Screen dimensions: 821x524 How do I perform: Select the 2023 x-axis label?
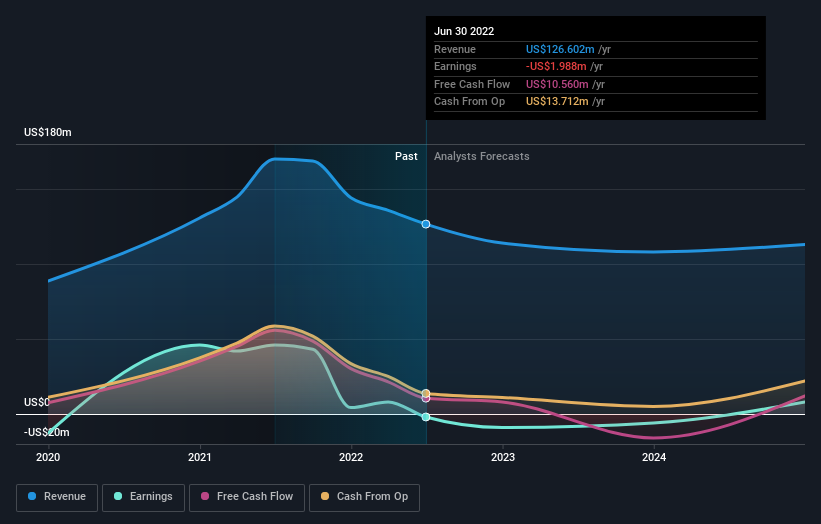[503, 457]
